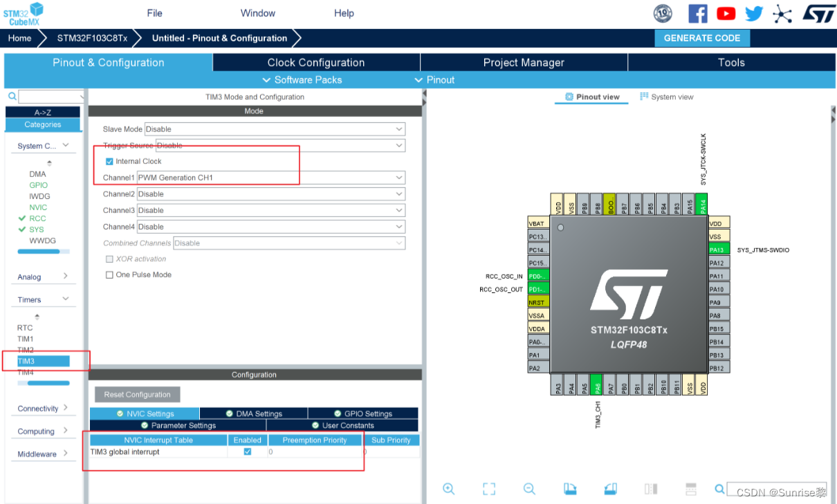The image size is (837, 504).
Task: Open the Trigger Source dropdown
Action: 280,145
